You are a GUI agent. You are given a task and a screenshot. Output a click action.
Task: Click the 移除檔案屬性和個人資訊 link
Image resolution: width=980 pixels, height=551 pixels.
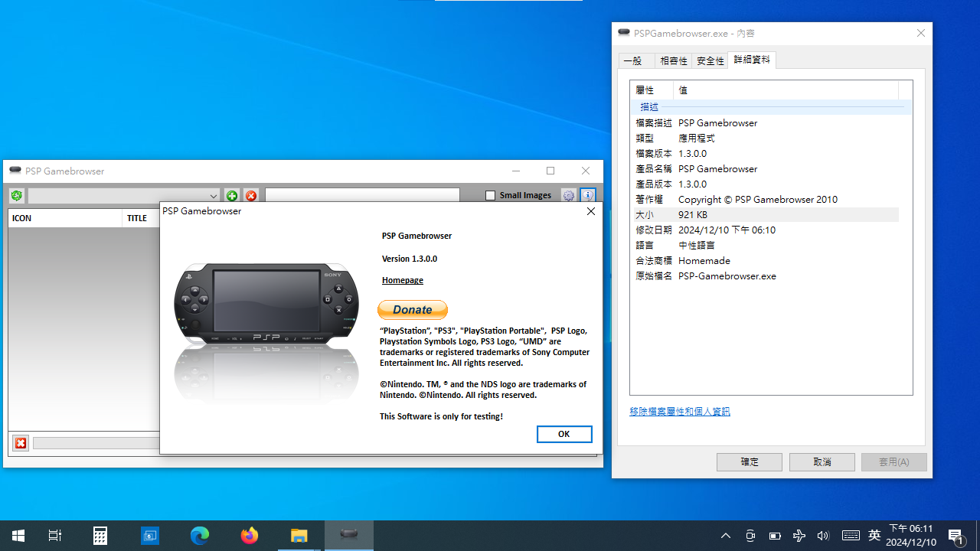[x=680, y=412]
